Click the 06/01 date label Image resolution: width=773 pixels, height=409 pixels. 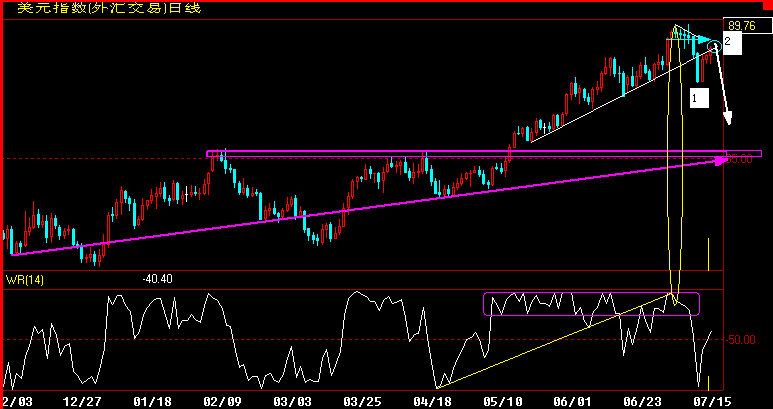click(573, 402)
